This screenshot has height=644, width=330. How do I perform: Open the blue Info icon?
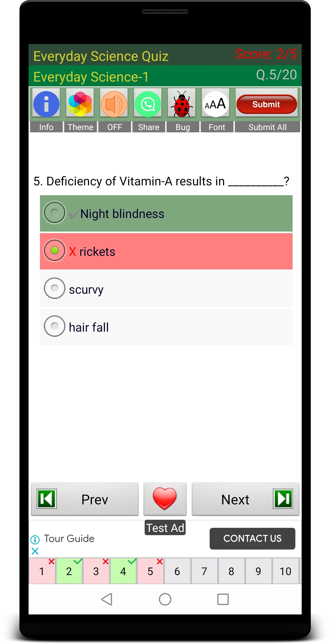[x=46, y=104]
